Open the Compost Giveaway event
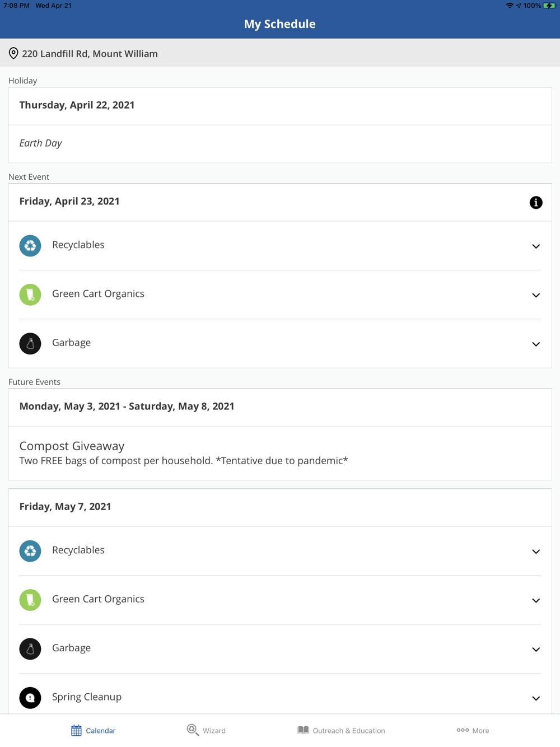The image size is (560, 747). (x=184, y=453)
